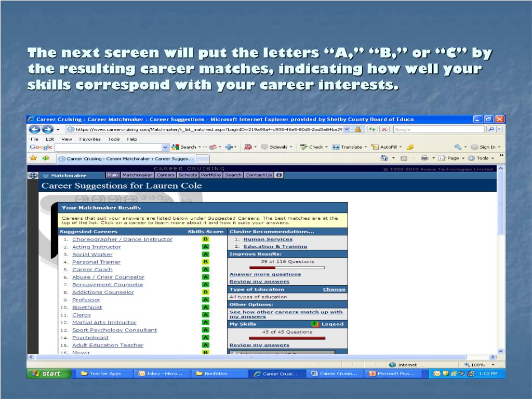Click the Home icon in the command bar
The height and width of the screenshot is (399, 532).
[384, 158]
